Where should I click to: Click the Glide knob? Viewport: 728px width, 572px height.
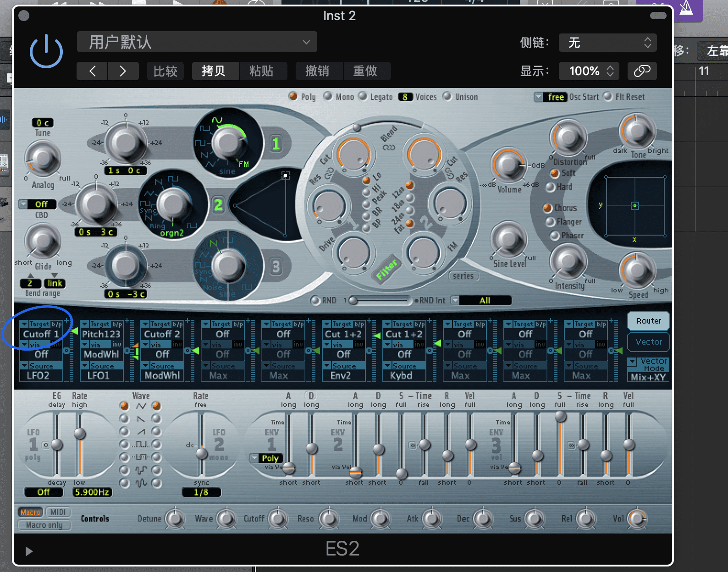pyautogui.click(x=43, y=241)
